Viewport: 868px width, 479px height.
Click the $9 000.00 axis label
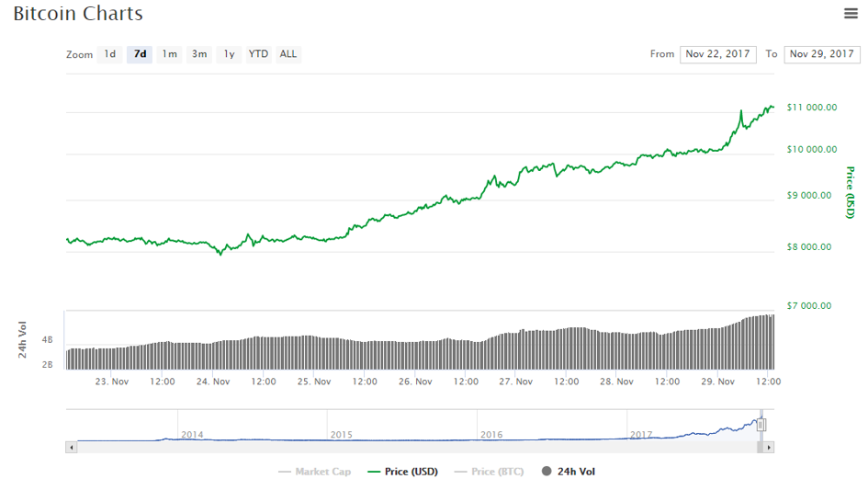click(x=809, y=196)
